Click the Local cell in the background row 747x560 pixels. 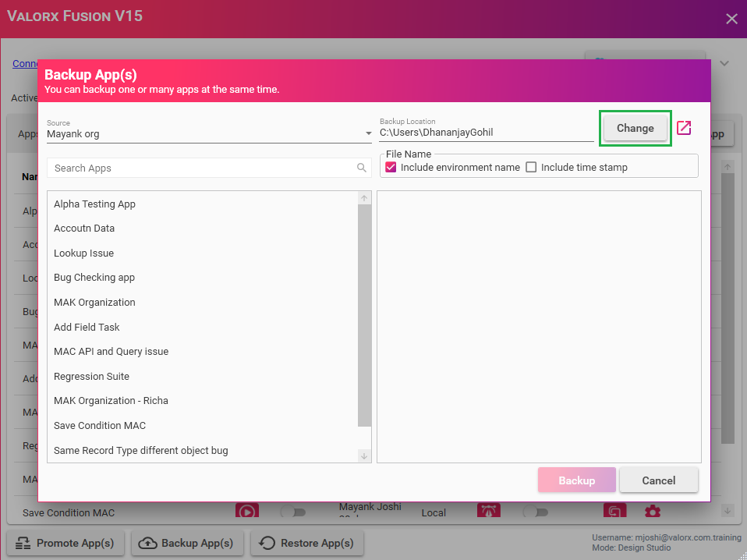pyautogui.click(x=434, y=513)
